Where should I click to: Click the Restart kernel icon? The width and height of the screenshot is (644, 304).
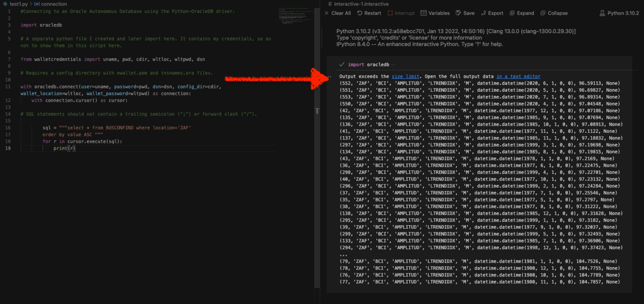[x=359, y=13]
